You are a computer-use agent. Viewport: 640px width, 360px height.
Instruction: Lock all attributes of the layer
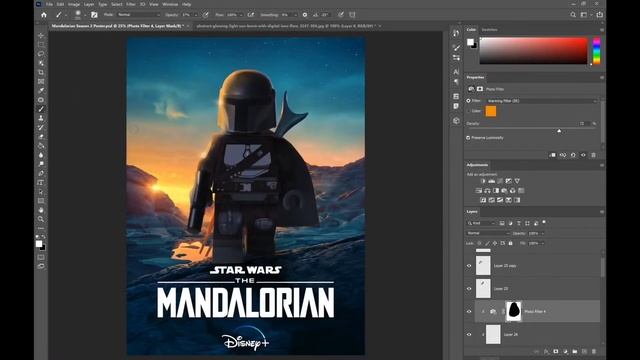coord(510,243)
